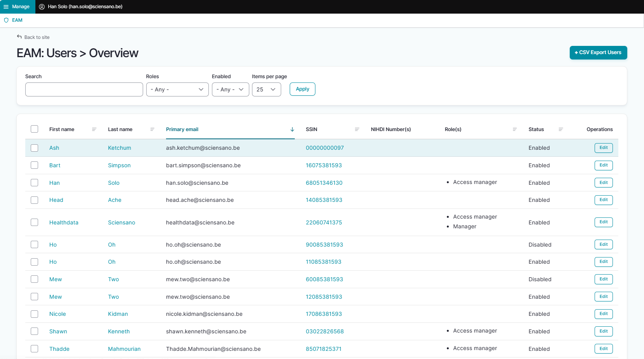
Task: Open the Roles filter dropdown
Action: click(177, 89)
